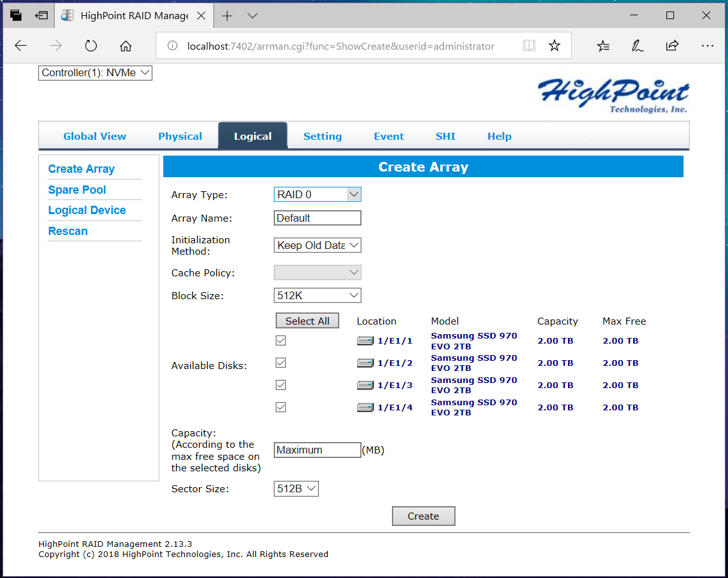Click the disk icon for 1/E1/3
Viewport: 728px width, 578px height.
tap(365, 386)
